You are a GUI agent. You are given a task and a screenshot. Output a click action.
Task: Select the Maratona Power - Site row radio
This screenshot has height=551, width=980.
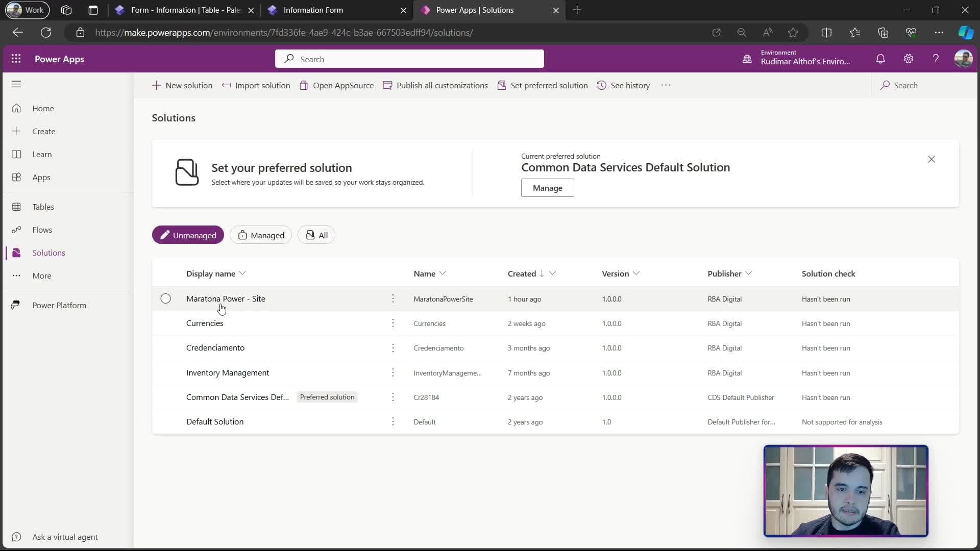click(x=165, y=299)
